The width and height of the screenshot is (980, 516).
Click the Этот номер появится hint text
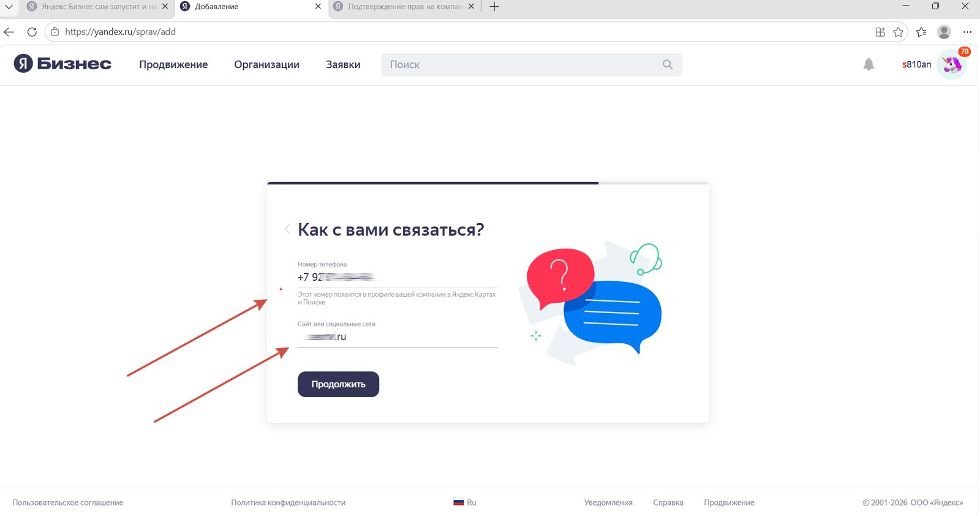(397, 298)
